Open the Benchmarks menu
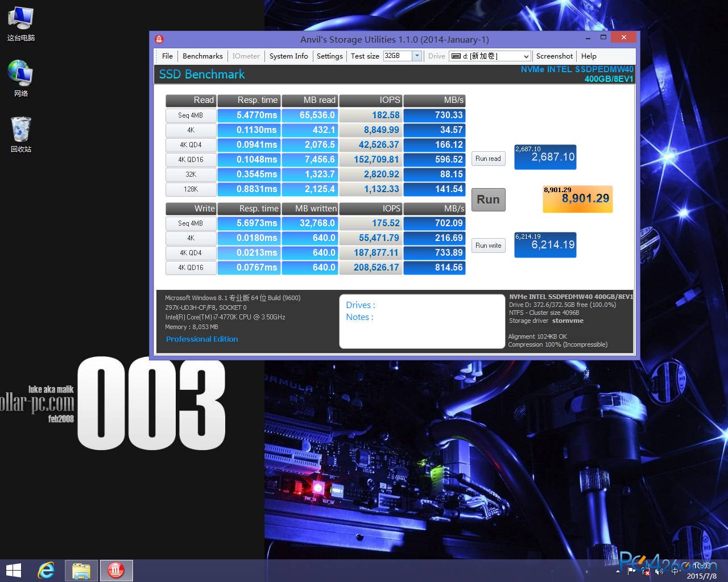This screenshot has height=582, width=728. click(x=202, y=56)
